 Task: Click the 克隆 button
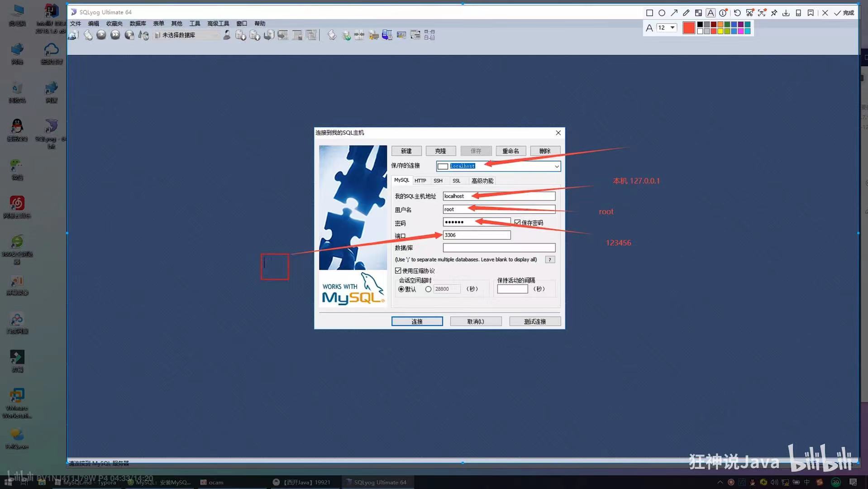[441, 151]
